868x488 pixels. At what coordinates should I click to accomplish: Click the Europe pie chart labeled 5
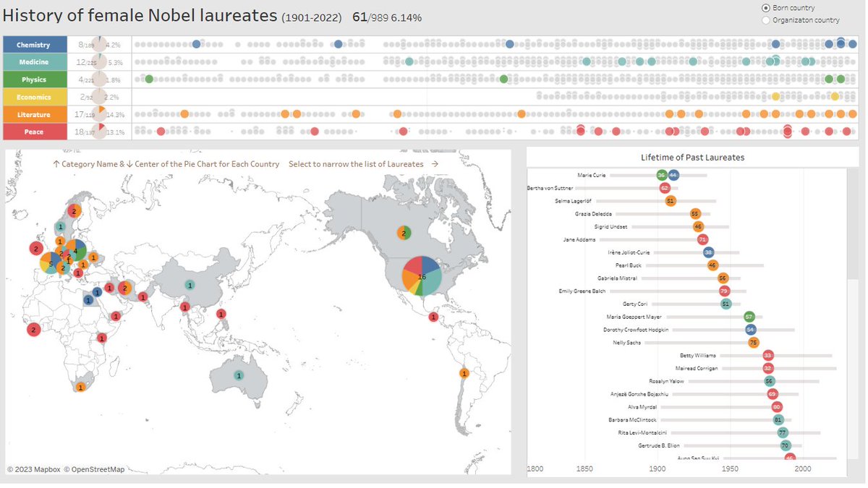click(x=51, y=262)
